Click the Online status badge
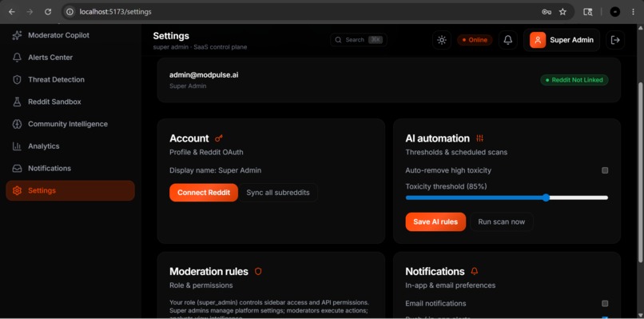 [475, 40]
